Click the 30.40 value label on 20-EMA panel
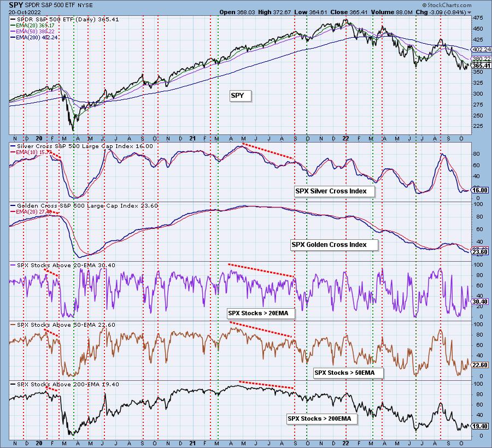 480,302
